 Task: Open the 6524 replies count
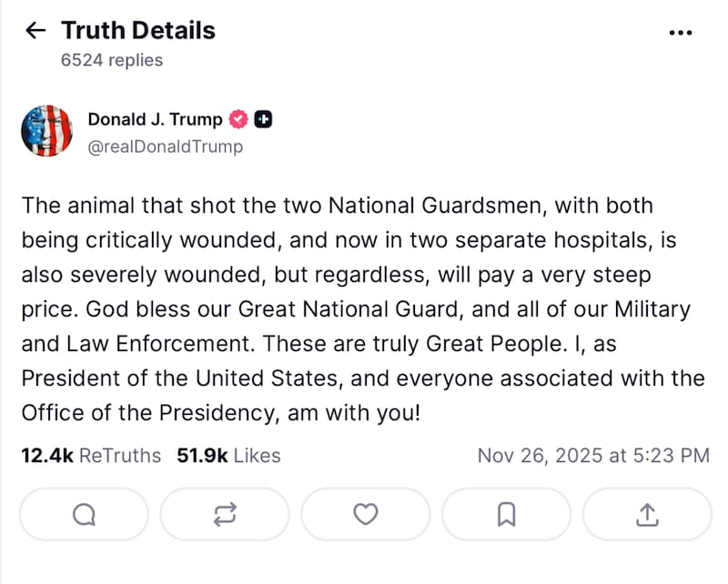[x=112, y=60]
